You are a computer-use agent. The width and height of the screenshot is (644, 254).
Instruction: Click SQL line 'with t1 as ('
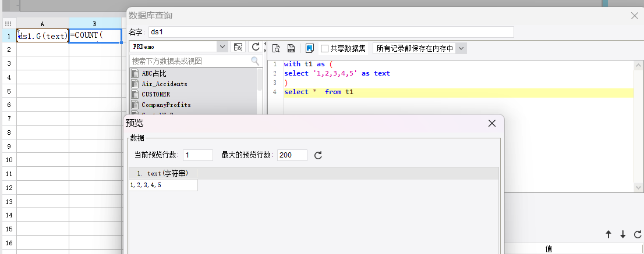307,64
